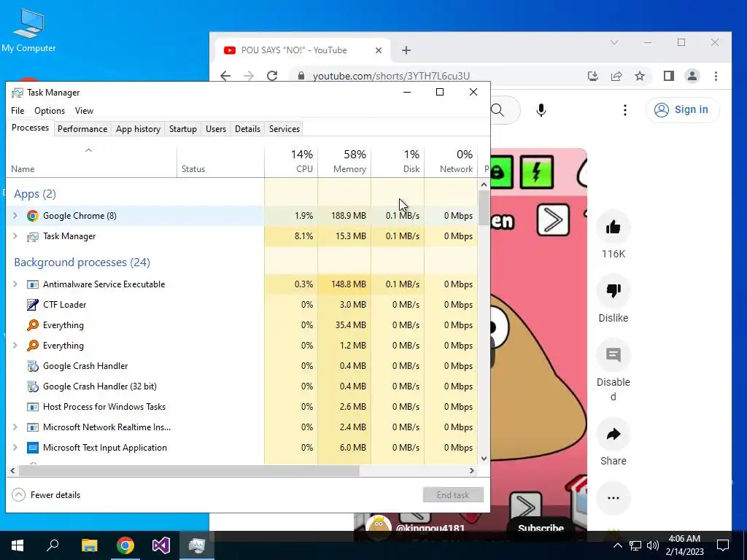Select the Google Crash Handler (32 bit) row
This screenshot has width=747, height=560.
(242, 386)
